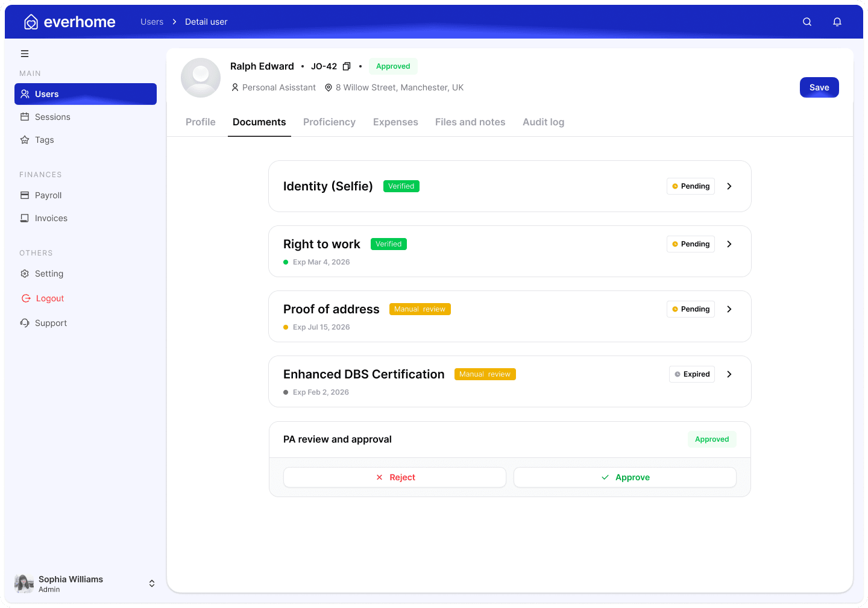Select the Documents tab

(259, 122)
